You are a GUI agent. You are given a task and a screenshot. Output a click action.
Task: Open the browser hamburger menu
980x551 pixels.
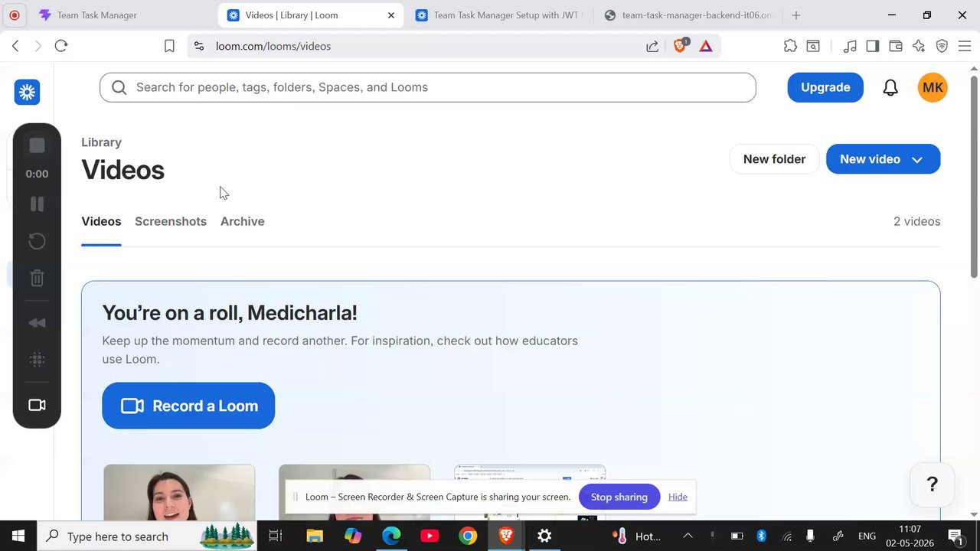[965, 46]
